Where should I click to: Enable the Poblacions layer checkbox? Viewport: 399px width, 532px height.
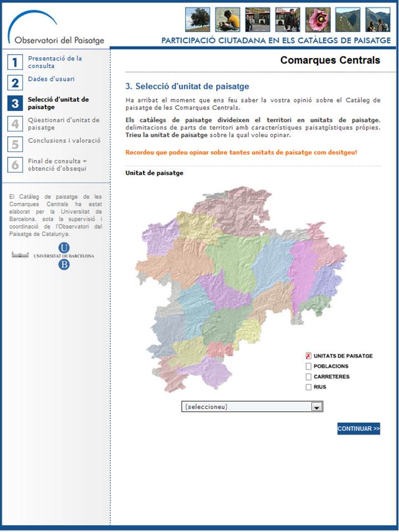click(309, 366)
